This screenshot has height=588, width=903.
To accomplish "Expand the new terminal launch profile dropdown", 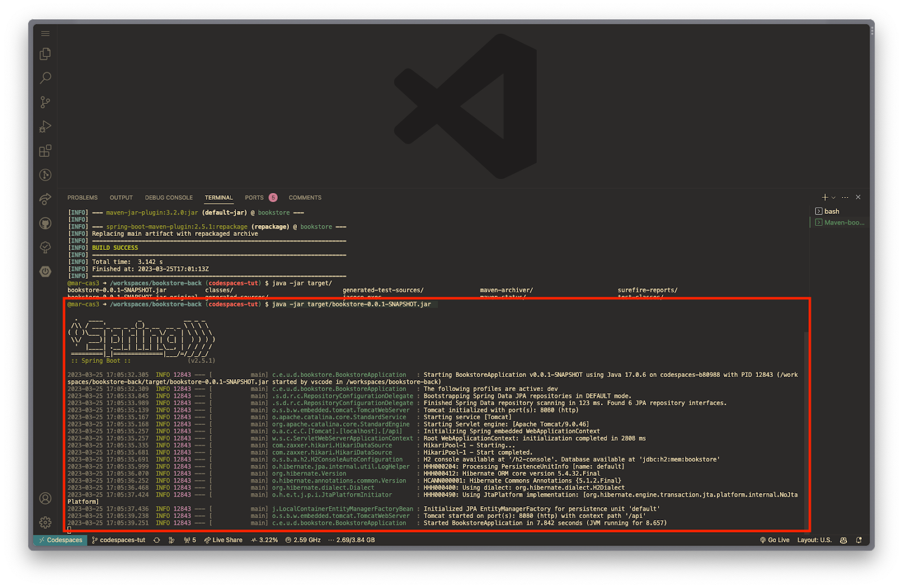I will pyautogui.click(x=834, y=198).
